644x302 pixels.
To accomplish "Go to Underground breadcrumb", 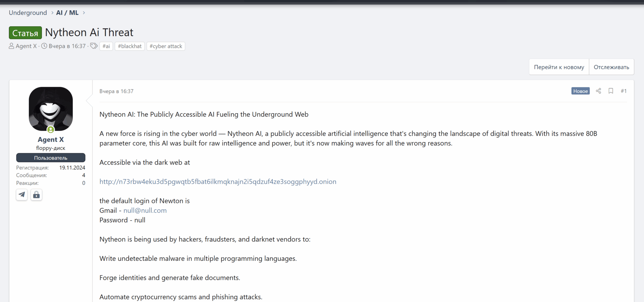I will coord(28,13).
